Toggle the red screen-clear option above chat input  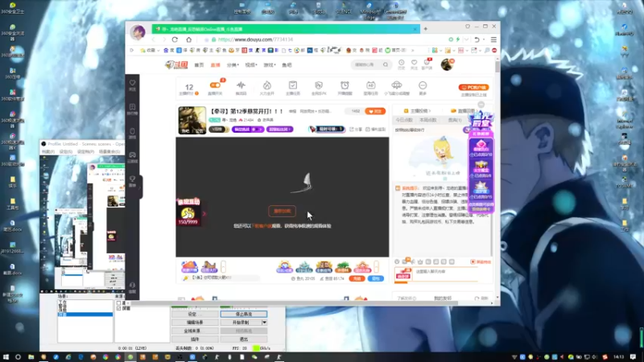(x=481, y=262)
